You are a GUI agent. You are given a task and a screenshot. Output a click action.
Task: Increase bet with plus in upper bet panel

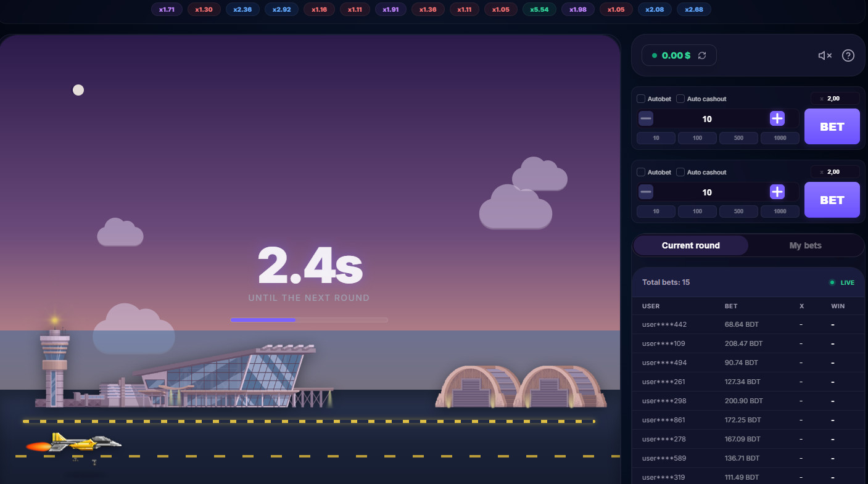[777, 118]
